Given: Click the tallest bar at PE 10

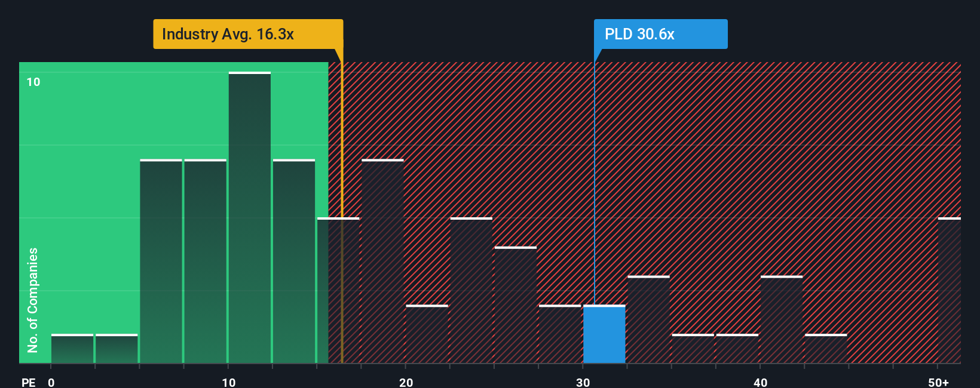Looking at the screenshot, I should pos(250,217).
